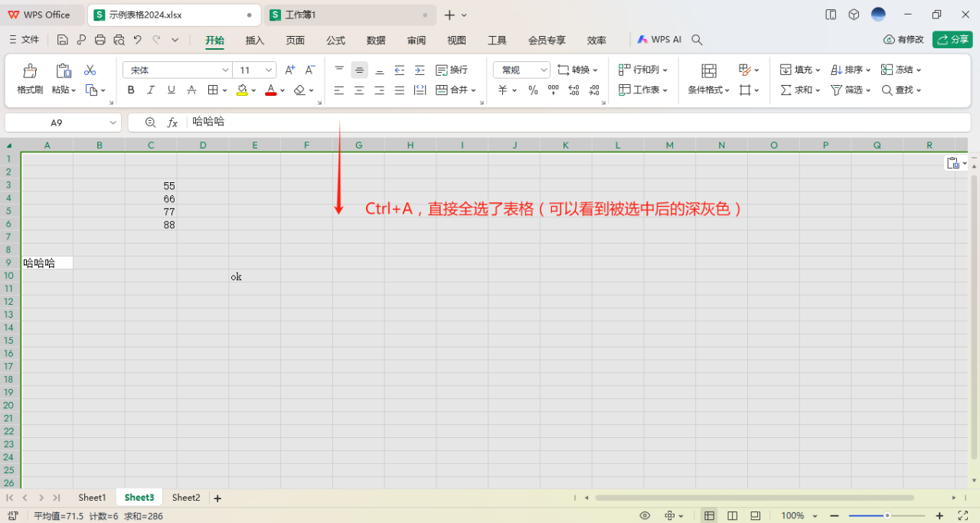
Task: Open the font size dropdown 11
Action: 254,70
